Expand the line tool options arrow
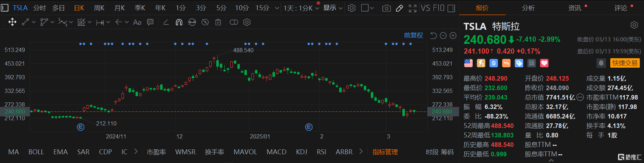The height and width of the screenshot is (163, 644). coord(34,22)
